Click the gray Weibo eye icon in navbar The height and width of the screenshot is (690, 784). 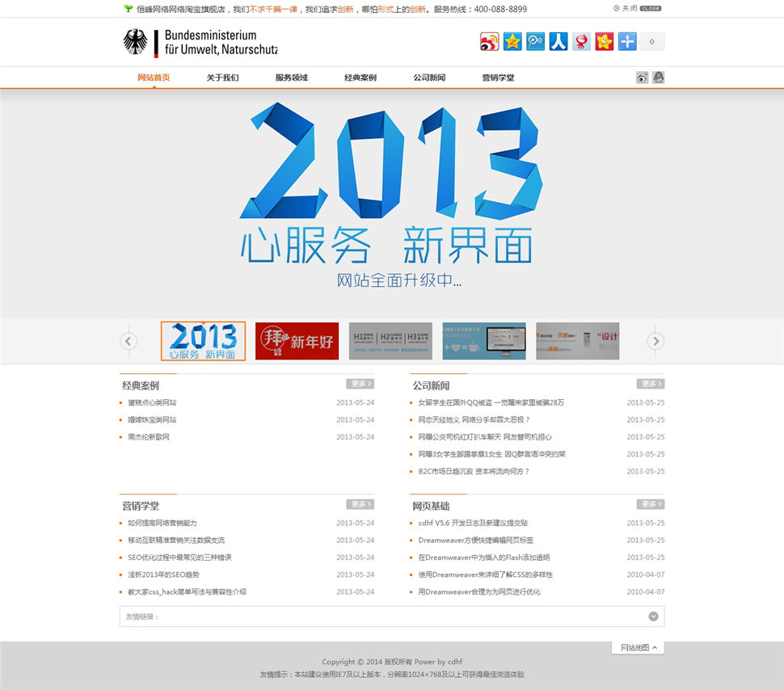(x=642, y=78)
